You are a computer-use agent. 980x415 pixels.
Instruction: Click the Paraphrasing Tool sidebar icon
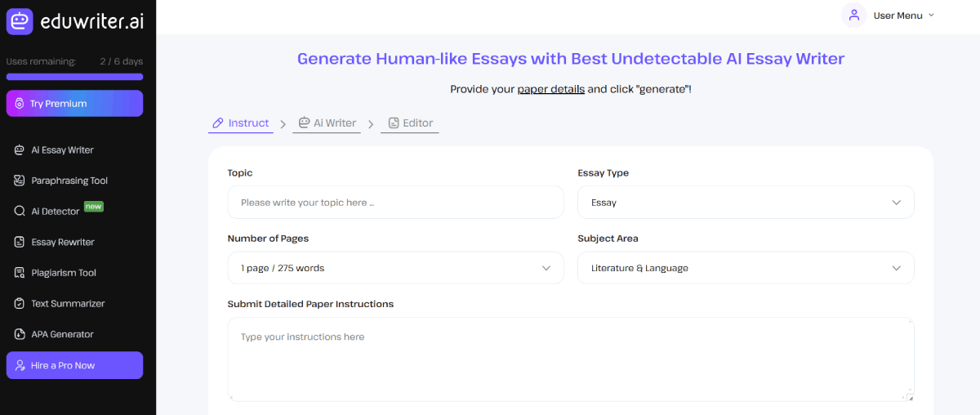tap(20, 181)
